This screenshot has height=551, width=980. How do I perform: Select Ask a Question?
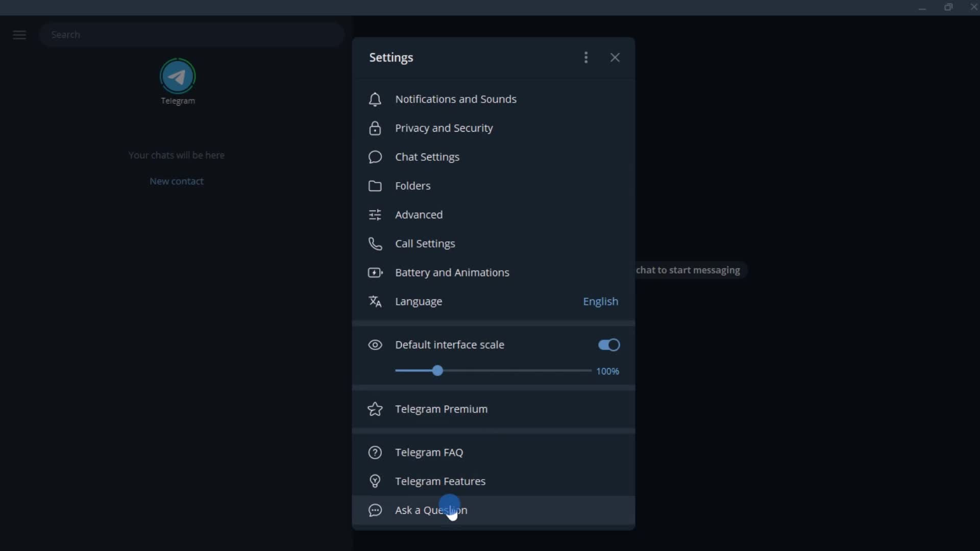click(x=494, y=510)
